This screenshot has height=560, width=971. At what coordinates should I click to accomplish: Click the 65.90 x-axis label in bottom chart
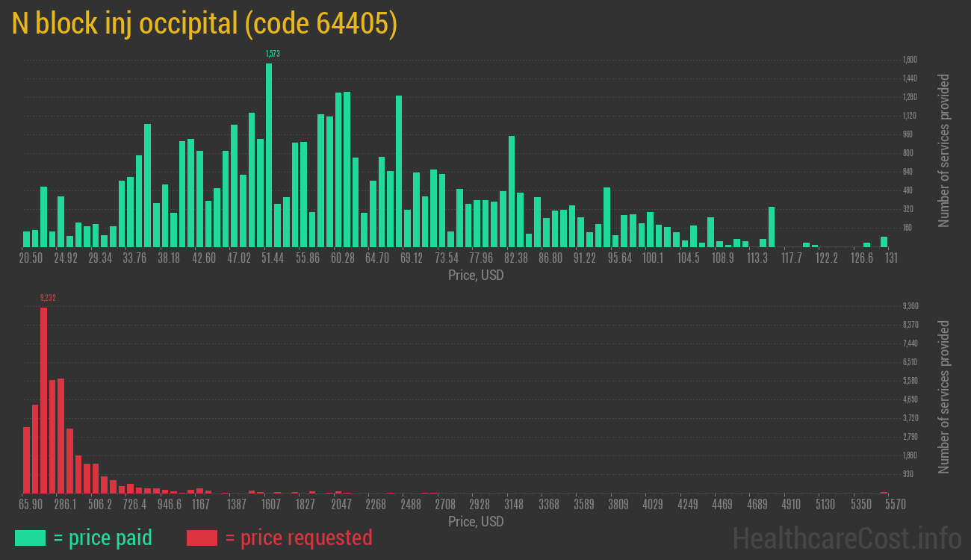click(31, 505)
